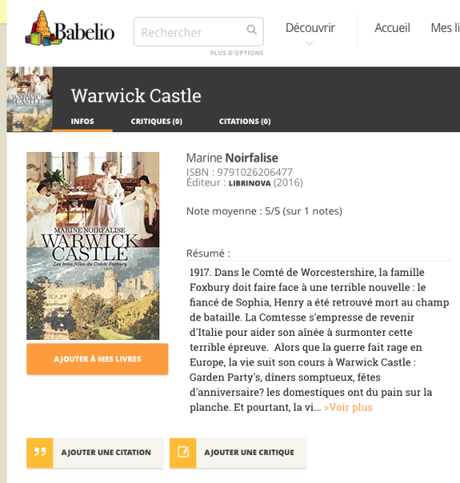The height and width of the screenshot is (483, 460).
Task: Go to the Accueil page
Action: (x=392, y=28)
